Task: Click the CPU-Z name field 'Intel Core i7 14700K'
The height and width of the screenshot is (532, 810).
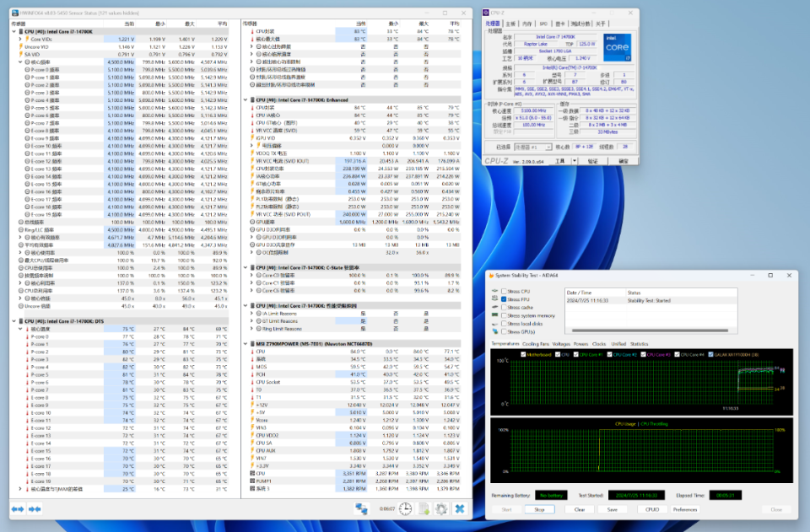Action: [555, 36]
